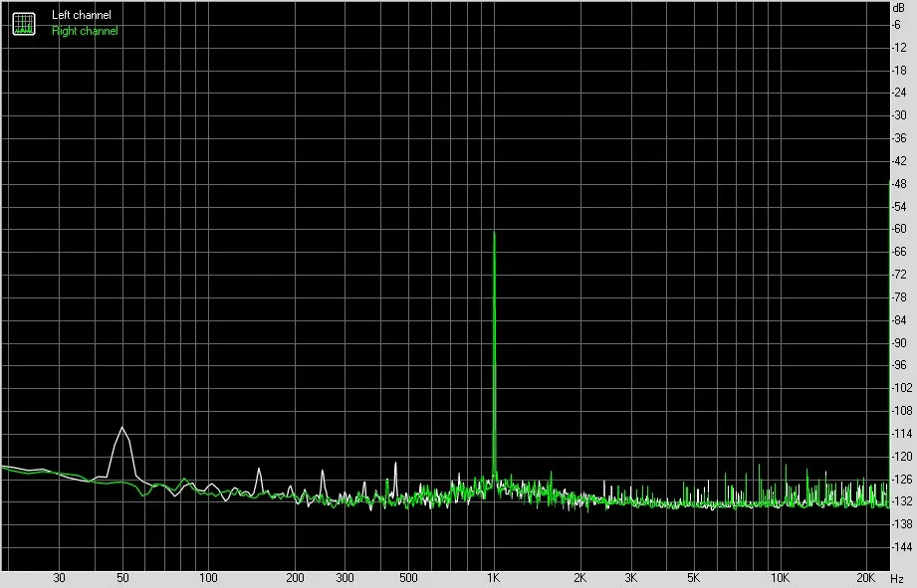Select the Left channel legend label
This screenshot has width=917, height=588.
(82, 15)
